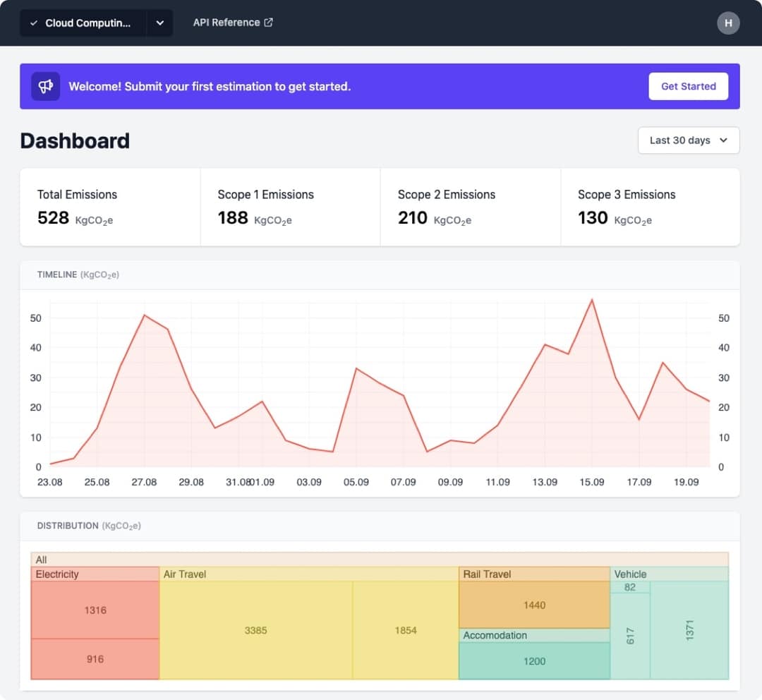Select the Total Emissions card

click(110, 207)
